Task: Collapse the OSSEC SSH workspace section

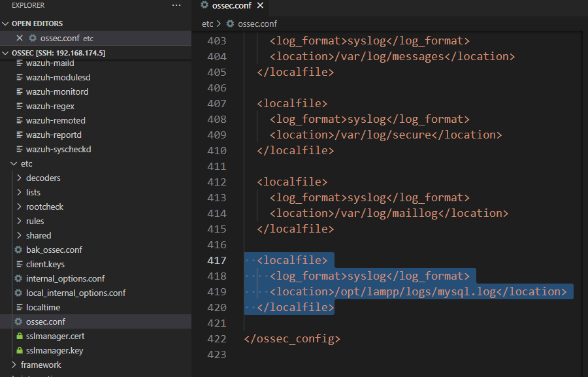Action: [5, 53]
